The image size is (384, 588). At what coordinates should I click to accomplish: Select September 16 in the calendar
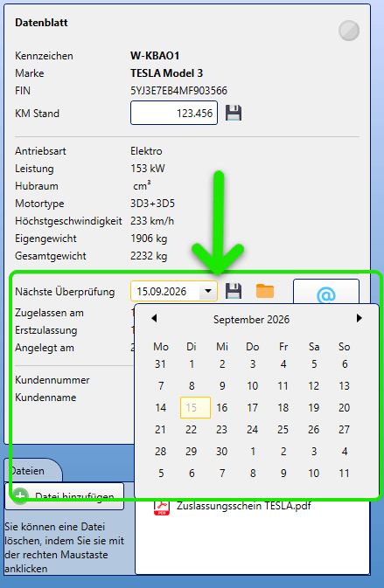(222, 408)
